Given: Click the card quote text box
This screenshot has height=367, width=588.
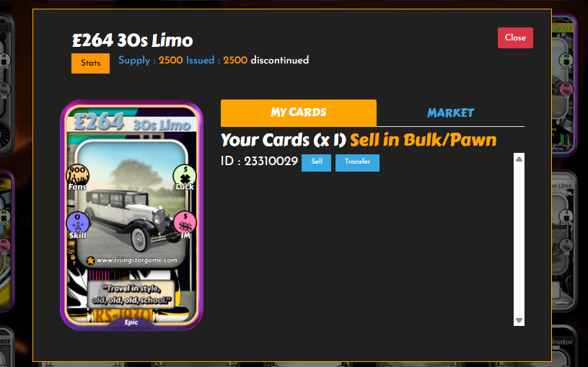Looking at the screenshot, I should [131, 294].
